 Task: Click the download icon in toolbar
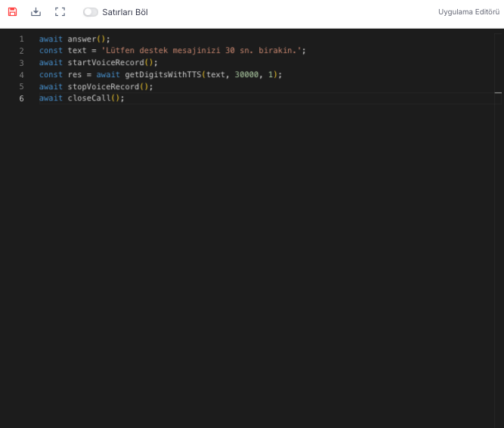point(36,12)
